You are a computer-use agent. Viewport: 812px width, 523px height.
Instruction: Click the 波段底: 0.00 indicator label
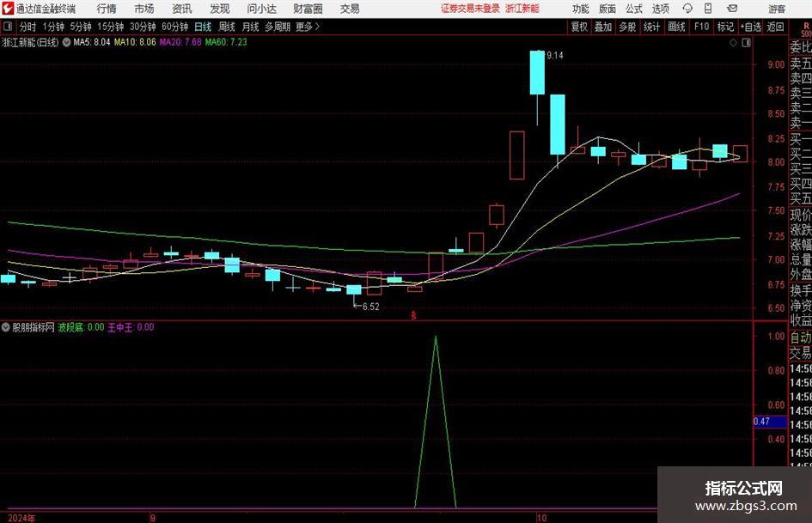click(x=80, y=327)
